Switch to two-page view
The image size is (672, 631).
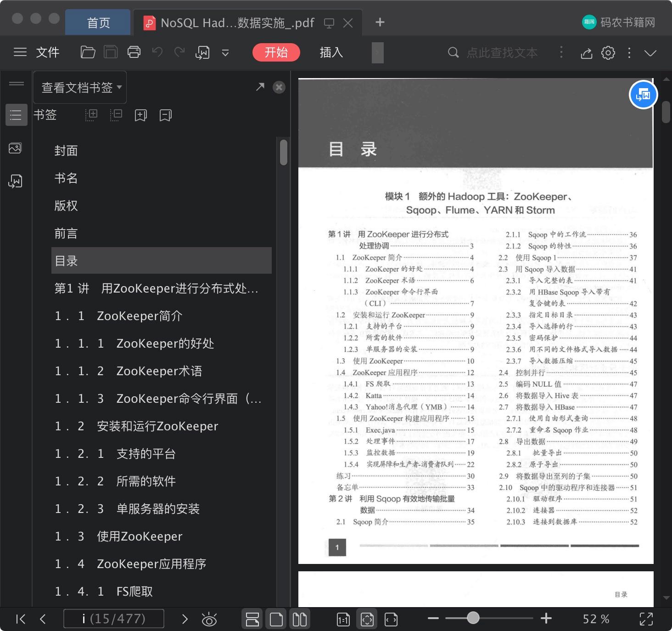coord(300,619)
